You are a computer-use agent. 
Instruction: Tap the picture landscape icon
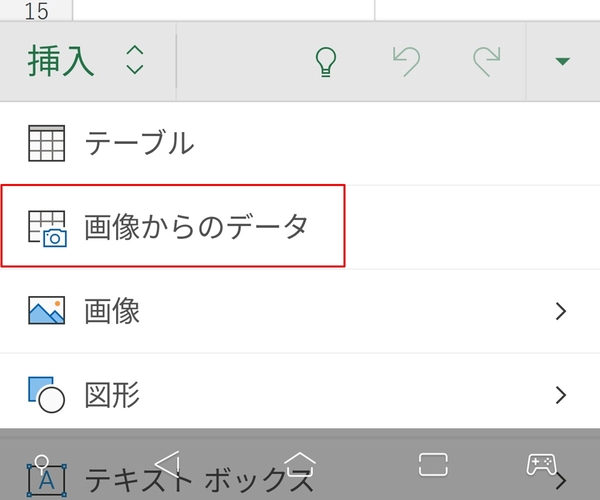pyautogui.click(x=46, y=311)
